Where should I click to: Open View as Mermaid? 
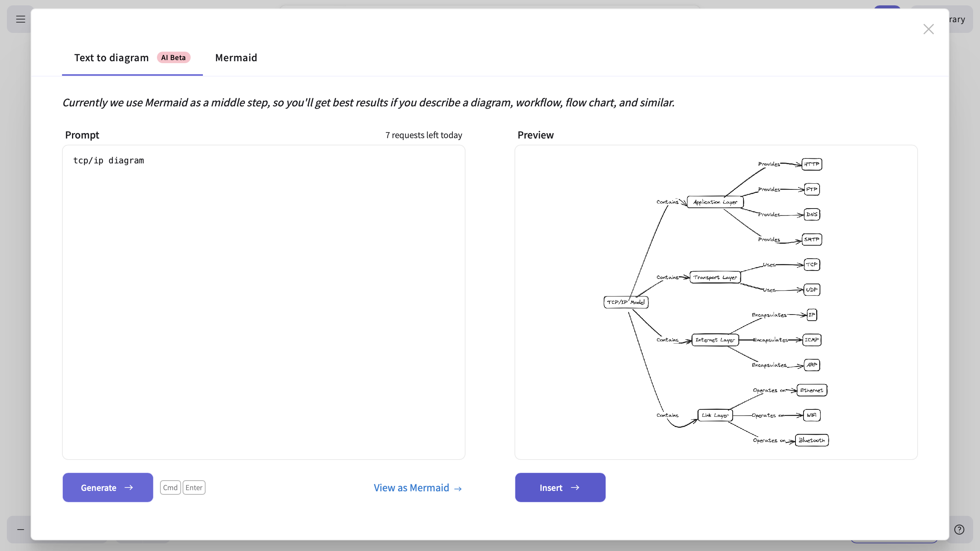[x=410, y=487]
